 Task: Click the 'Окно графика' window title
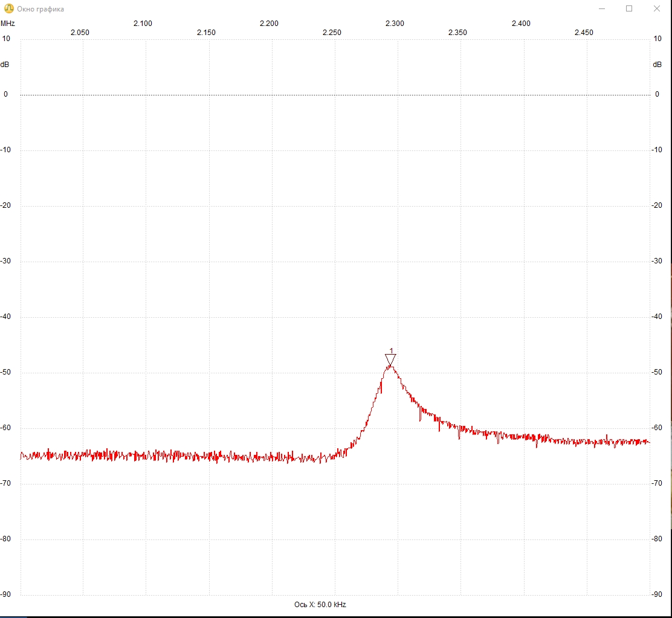tap(40, 9)
